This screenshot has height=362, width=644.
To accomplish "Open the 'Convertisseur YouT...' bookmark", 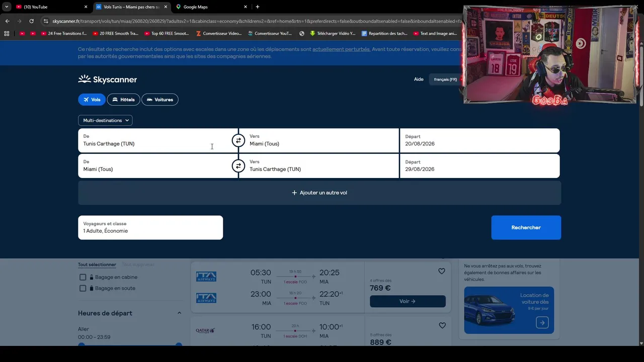I will (x=270, y=34).
